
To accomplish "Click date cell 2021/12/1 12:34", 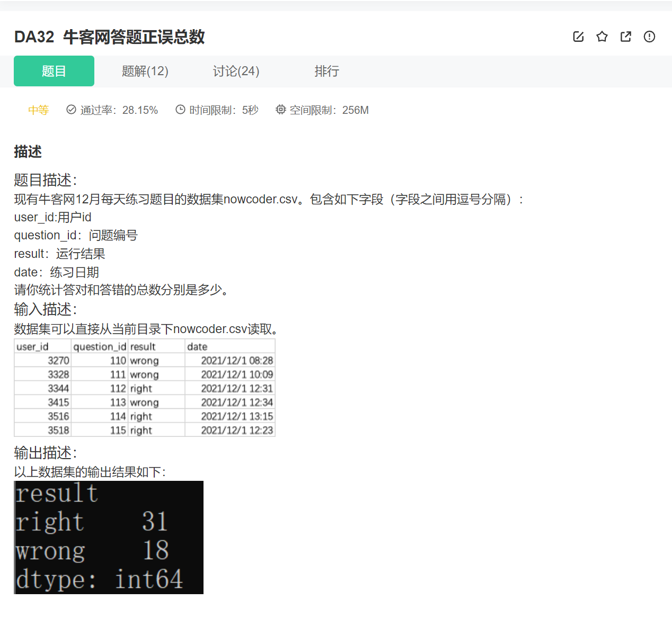I will click(230, 402).
